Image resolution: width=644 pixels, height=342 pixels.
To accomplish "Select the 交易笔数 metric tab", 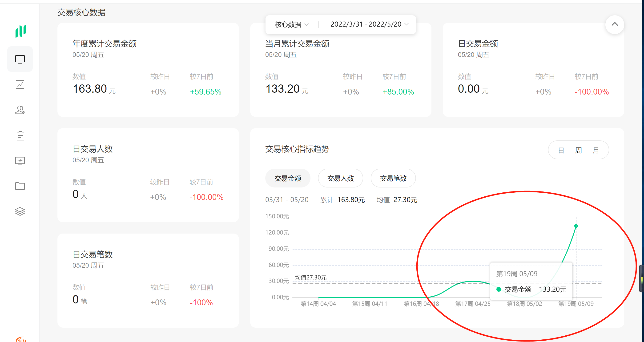I will 393,178.
